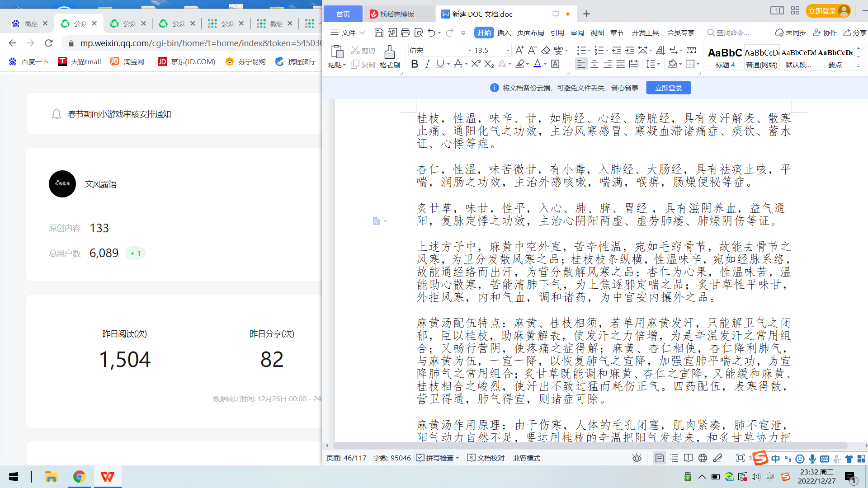This screenshot has height=488, width=868.
Task: Toggle left text alignment
Action: (x=581, y=64)
